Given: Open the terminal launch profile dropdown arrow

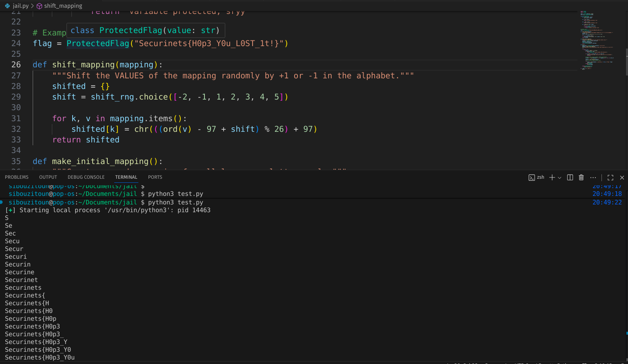Looking at the screenshot, I should 559,178.
